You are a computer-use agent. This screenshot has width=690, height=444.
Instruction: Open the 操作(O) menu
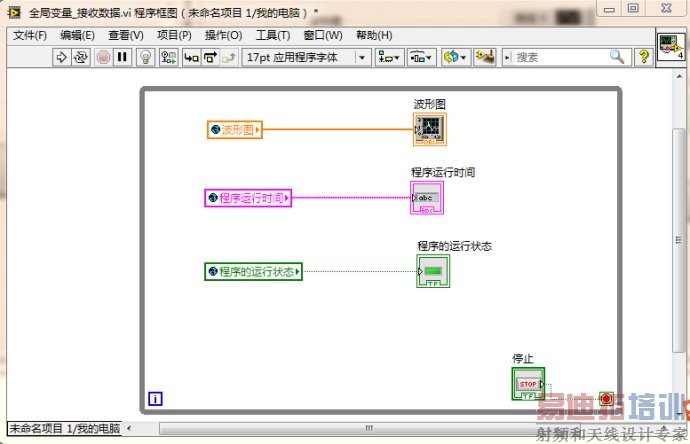tap(224, 35)
